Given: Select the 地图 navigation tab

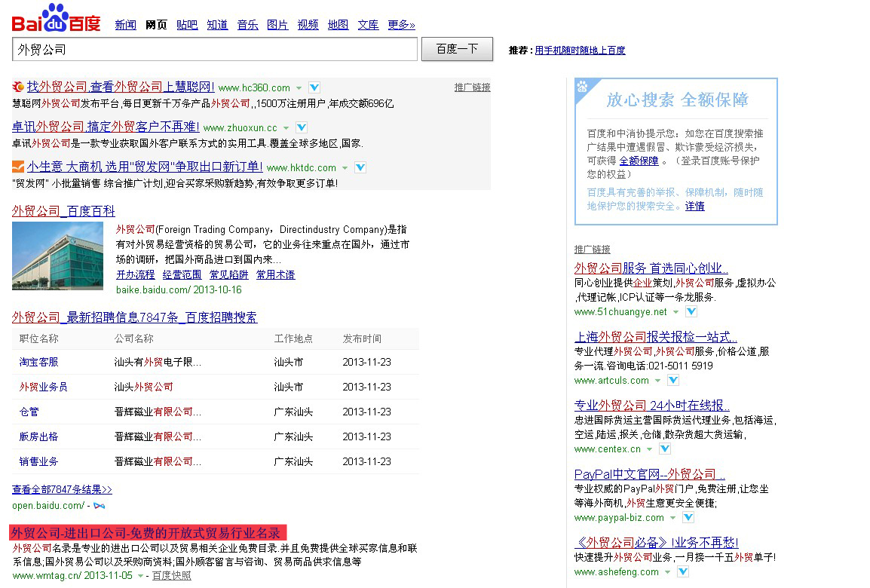Looking at the screenshot, I should 338,25.
